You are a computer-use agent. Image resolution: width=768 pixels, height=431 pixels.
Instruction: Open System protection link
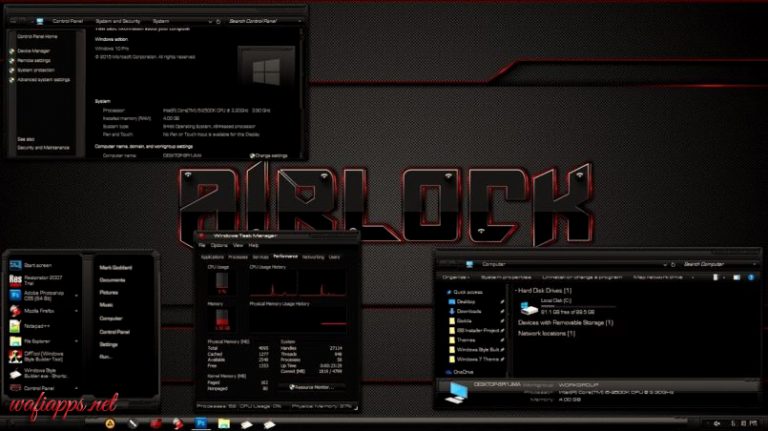click(36, 70)
